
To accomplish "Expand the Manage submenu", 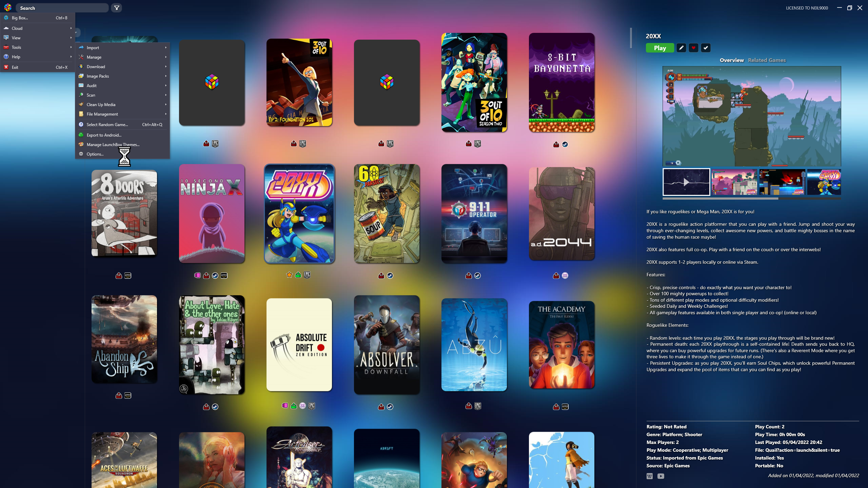I will coord(122,57).
